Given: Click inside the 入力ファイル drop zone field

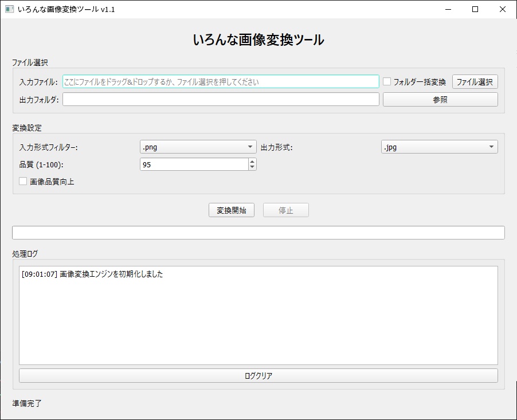Looking at the screenshot, I should pyautogui.click(x=221, y=81).
